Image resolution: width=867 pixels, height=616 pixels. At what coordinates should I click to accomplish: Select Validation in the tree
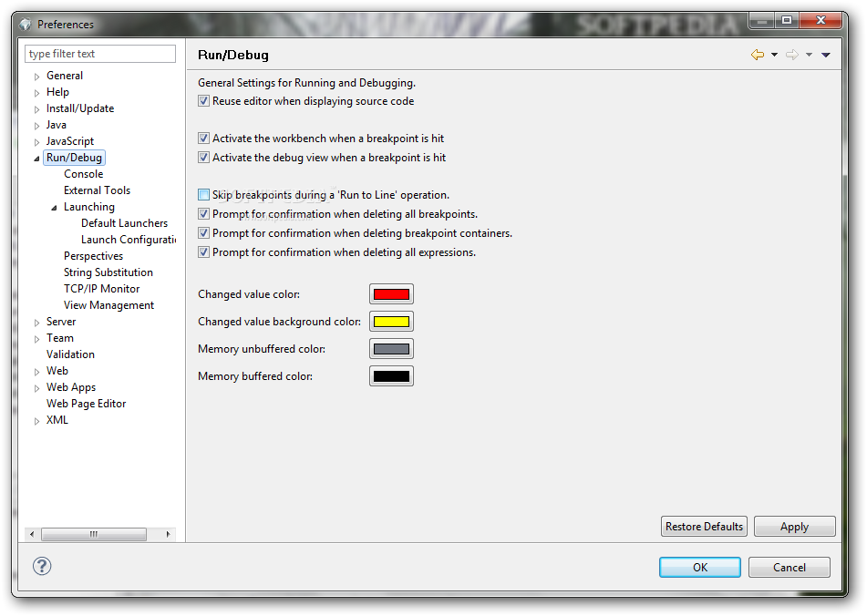pyautogui.click(x=70, y=354)
